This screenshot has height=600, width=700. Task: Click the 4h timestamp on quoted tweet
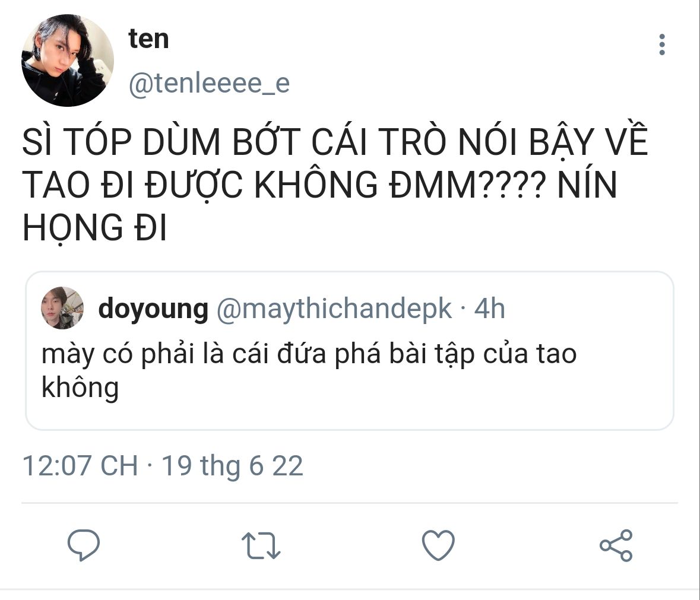click(x=489, y=308)
